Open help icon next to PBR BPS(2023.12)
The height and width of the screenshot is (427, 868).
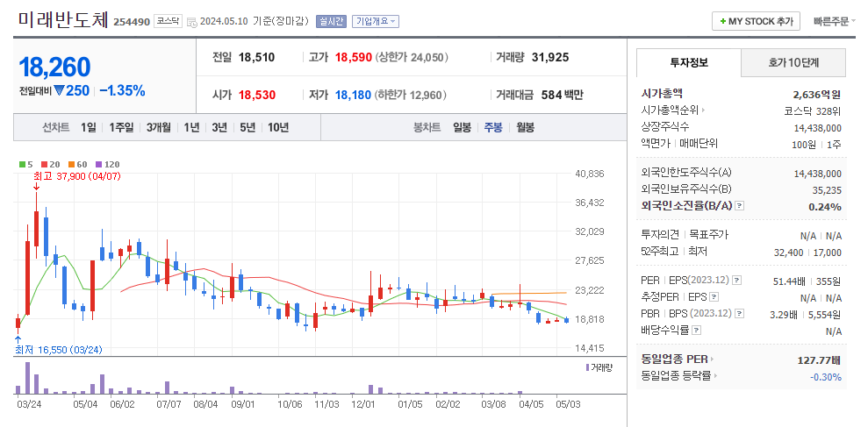click(x=739, y=314)
